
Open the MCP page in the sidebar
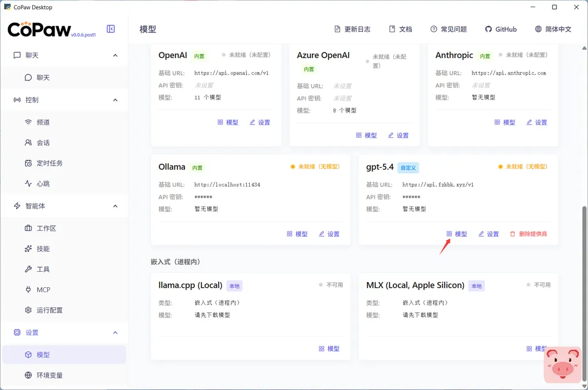pyautogui.click(x=64, y=290)
